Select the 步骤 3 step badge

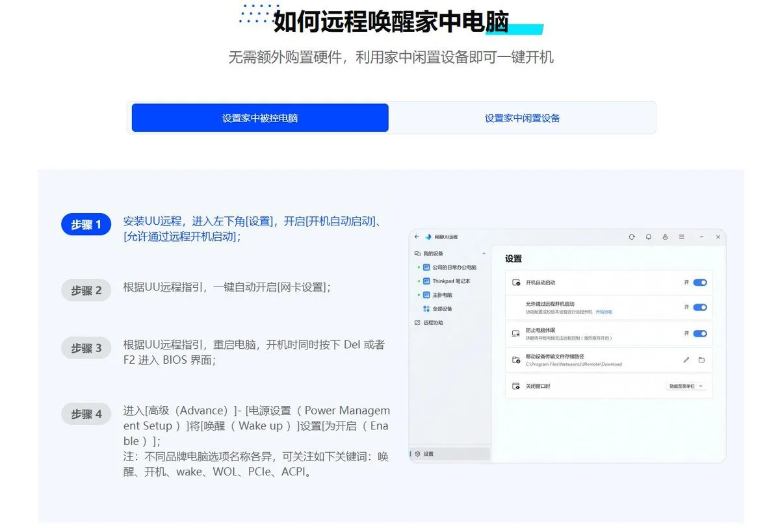[86, 348]
